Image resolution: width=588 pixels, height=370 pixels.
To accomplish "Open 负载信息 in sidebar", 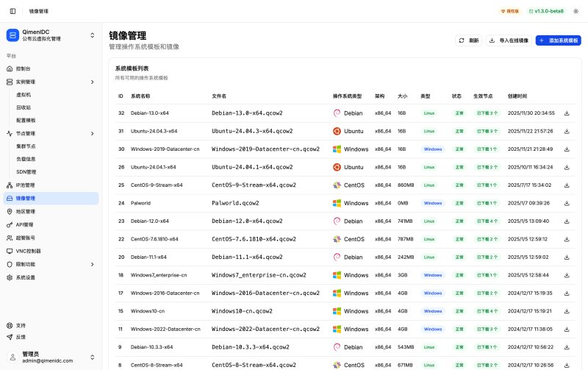I will tap(26, 159).
